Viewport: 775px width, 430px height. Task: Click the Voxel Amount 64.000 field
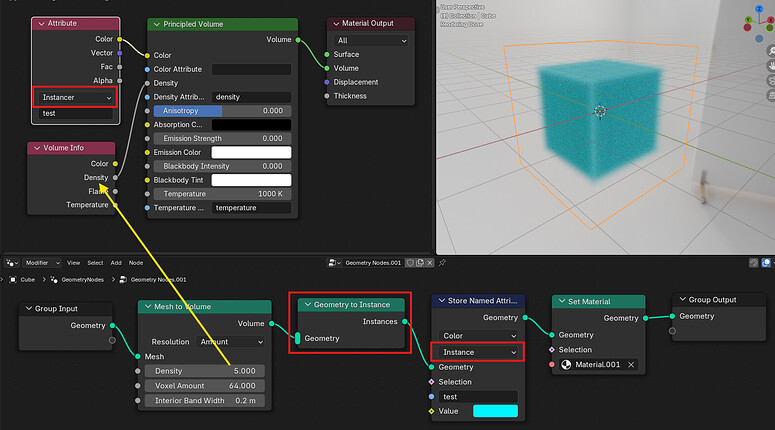[x=205, y=386]
